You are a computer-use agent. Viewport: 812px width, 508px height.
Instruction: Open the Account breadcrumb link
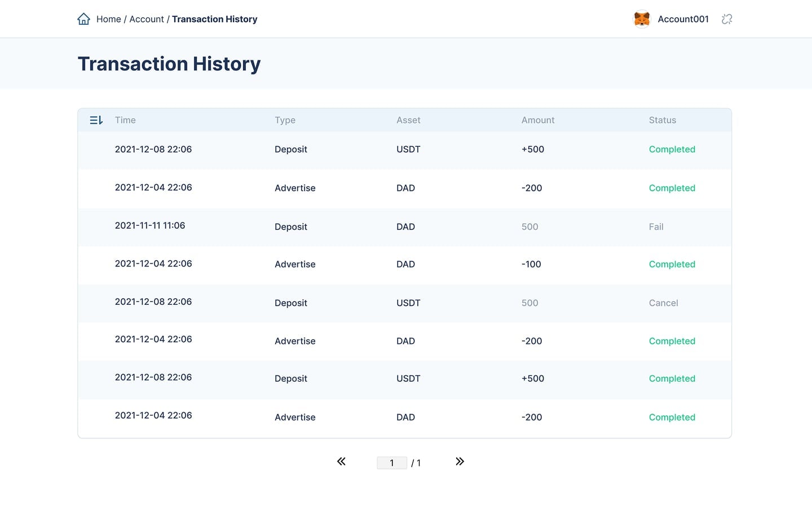pos(147,19)
